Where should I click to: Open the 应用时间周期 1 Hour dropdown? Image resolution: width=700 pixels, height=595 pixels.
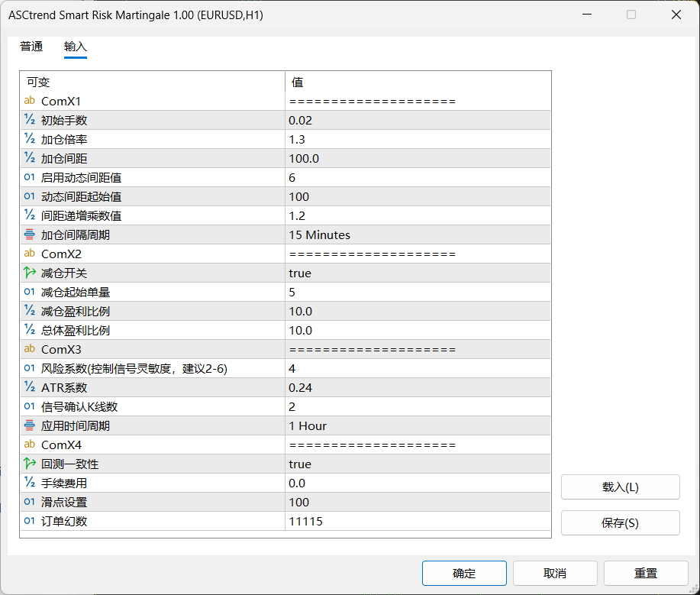[418, 425]
